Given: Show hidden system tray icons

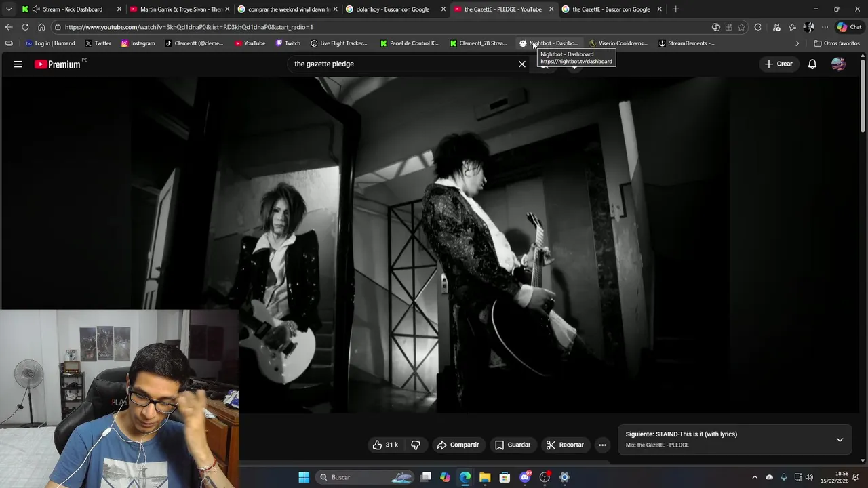Looking at the screenshot, I should (755, 477).
